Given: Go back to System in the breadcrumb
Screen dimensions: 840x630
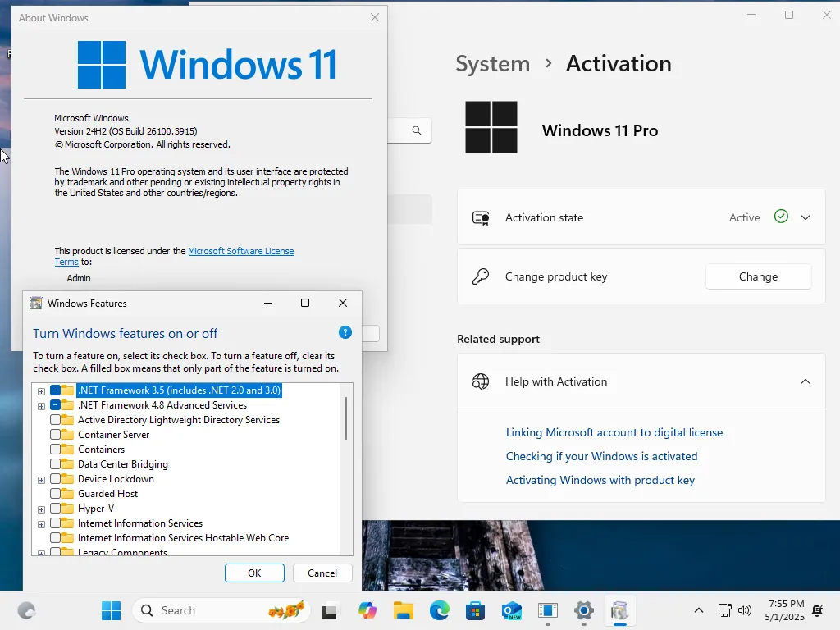Looking at the screenshot, I should 492,64.
